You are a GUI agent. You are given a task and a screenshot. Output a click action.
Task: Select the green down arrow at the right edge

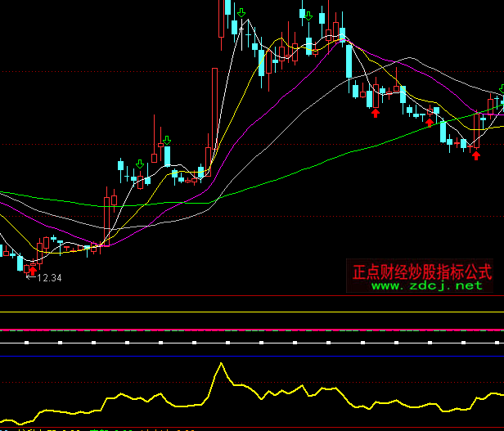click(501, 89)
